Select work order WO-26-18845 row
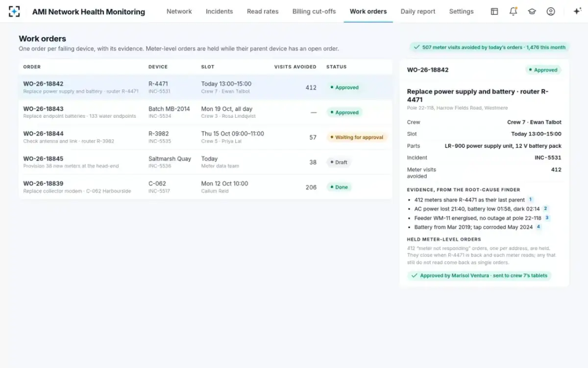The height and width of the screenshot is (368, 588). pyautogui.click(x=205, y=162)
